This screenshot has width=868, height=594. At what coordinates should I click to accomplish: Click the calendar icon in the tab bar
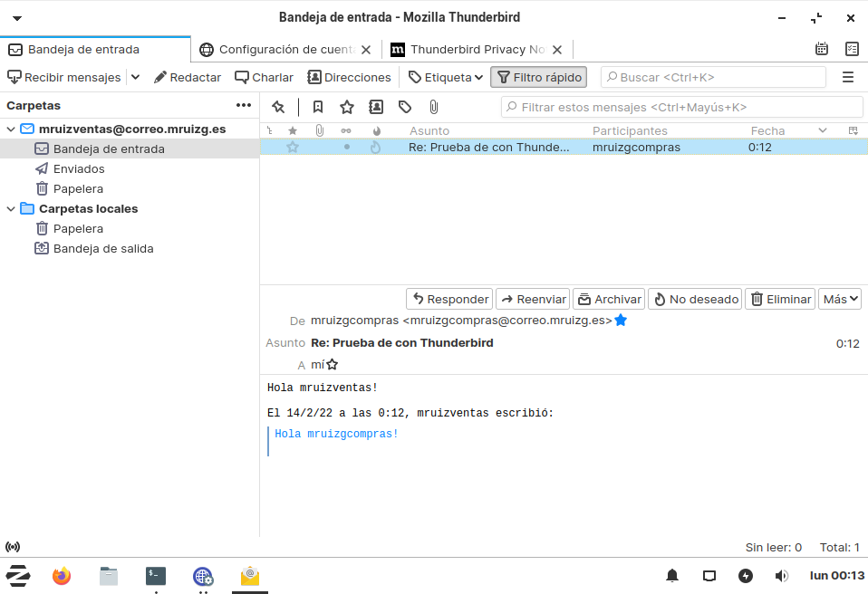(822, 50)
